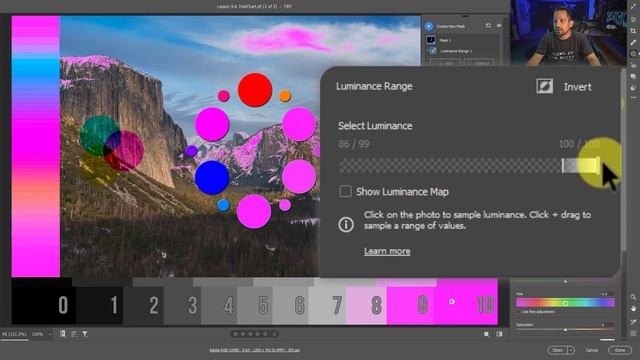
Task: Open the Snapshots icon in right toolbar
Action: pos(633,76)
